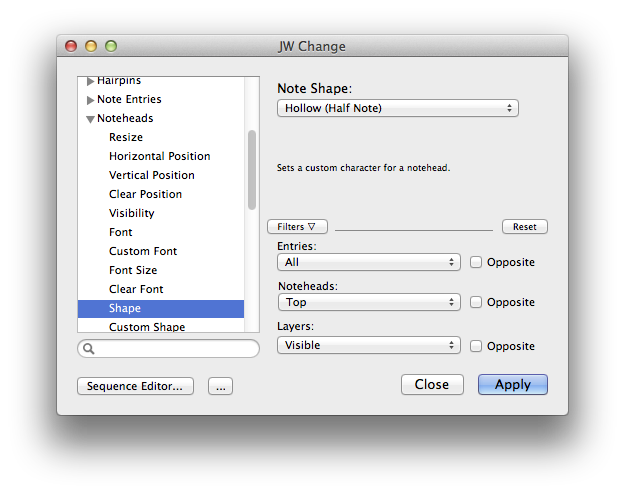The width and height of the screenshot is (625, 494).
Task: Click the search magnifier icon
Action: tap(88, 349)
